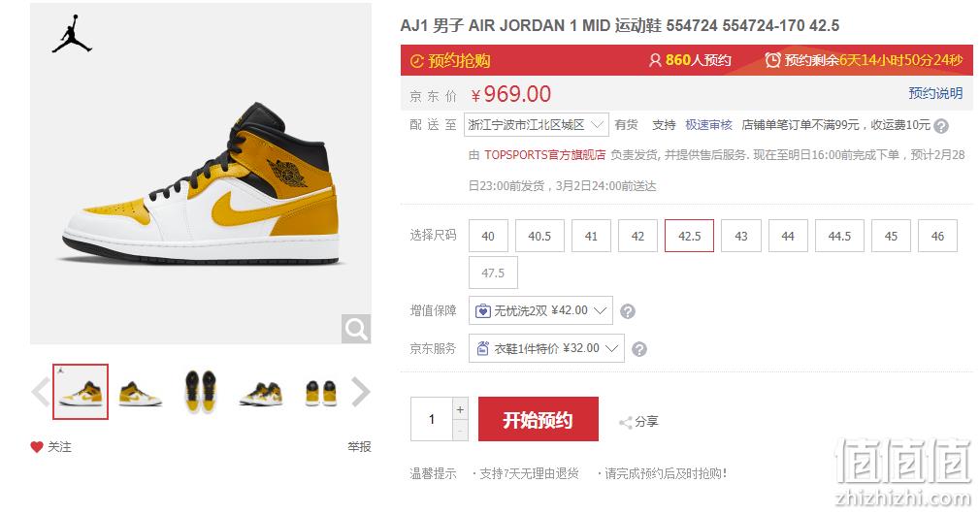Open help icon beside 增值保障 dropdown
The width and height of the screenshot is (980, 515).
point(628,311)
